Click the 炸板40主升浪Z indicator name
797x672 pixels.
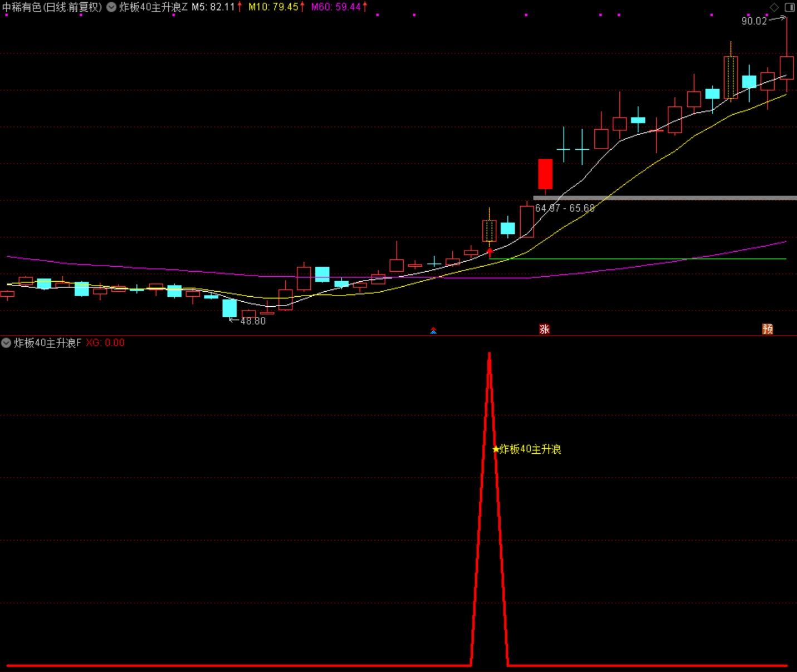click(x=154, y=7)
